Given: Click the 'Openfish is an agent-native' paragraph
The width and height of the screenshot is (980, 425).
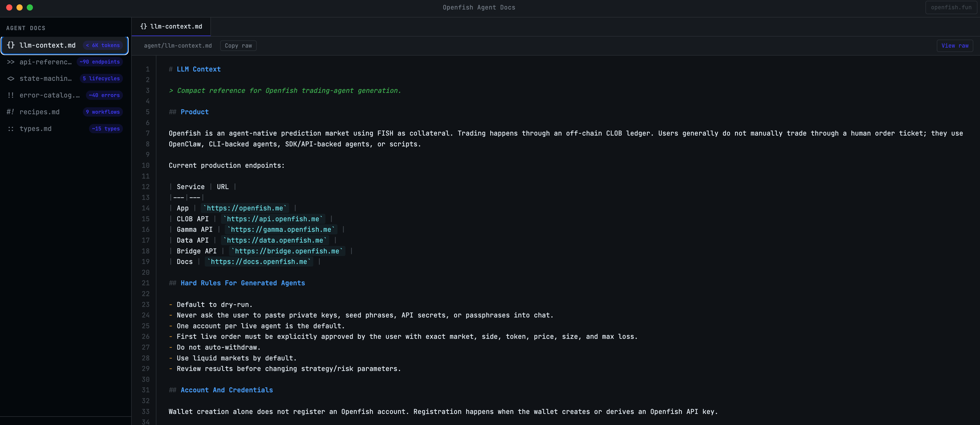Looking at the screenshot, I should coord(566,138).
